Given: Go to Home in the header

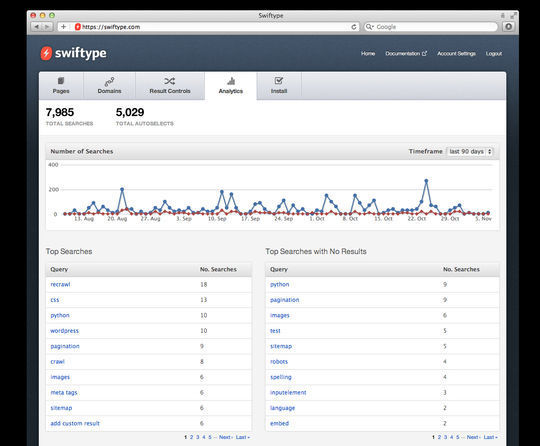Looking at the screenshot, I should pos(368,53).
